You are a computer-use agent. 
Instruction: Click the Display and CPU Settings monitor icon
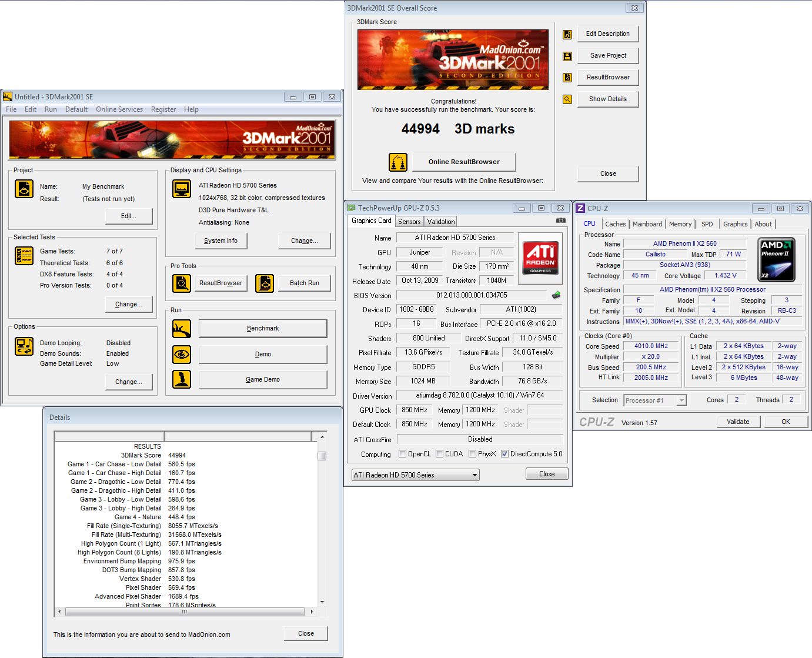pos(182,189)
